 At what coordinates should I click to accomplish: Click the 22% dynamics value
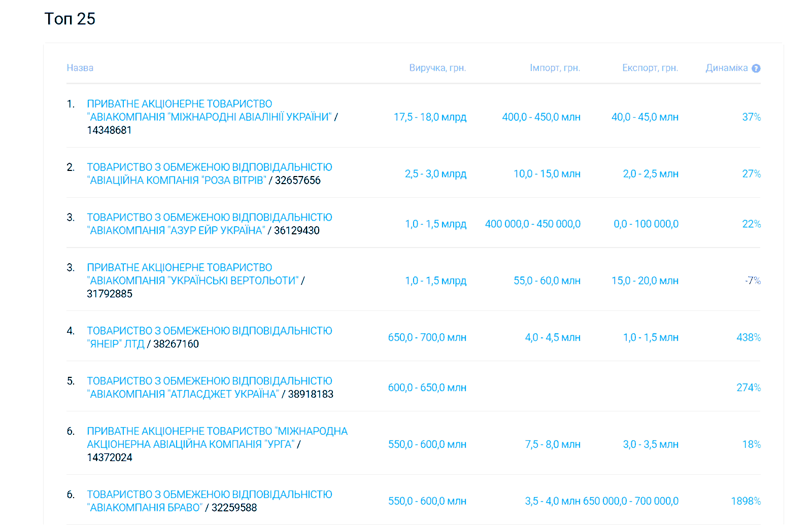coord(751,224)
